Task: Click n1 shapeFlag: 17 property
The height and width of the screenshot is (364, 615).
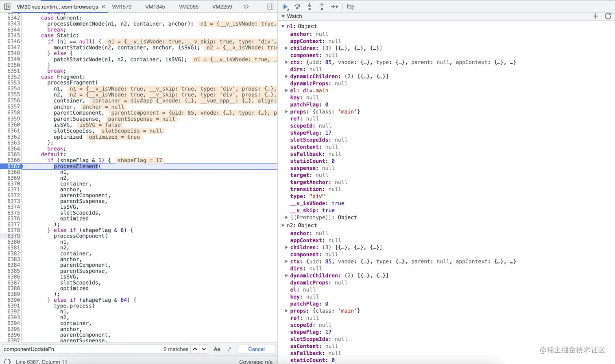Action: coord(311,133)
